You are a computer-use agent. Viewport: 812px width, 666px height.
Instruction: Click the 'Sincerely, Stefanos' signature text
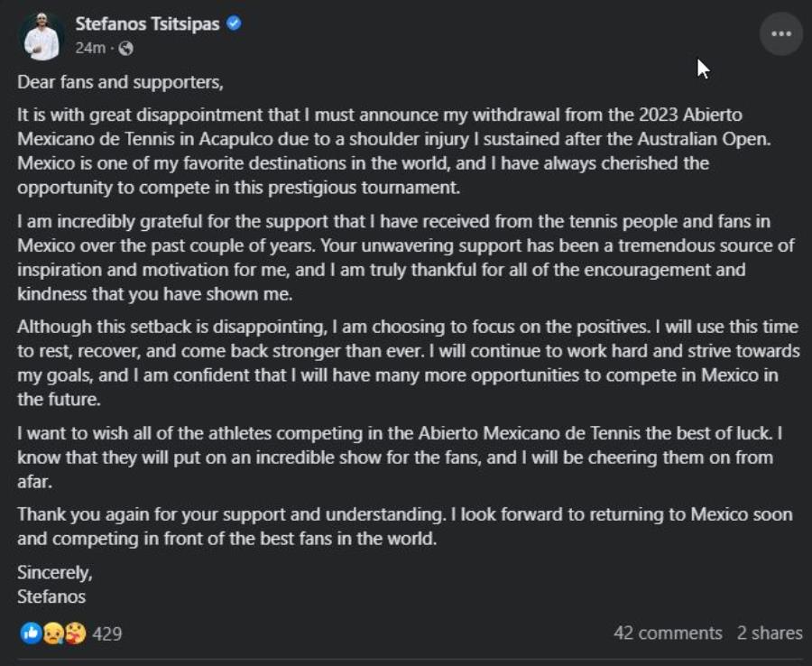pyautogui.click(x=55, y=584)
